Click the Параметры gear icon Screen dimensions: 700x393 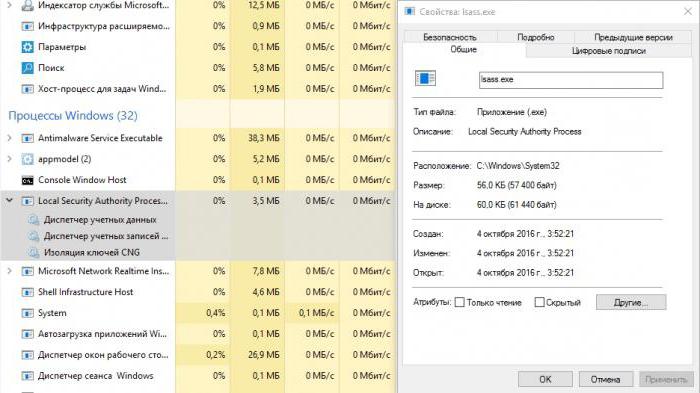(x=27, y=47)
